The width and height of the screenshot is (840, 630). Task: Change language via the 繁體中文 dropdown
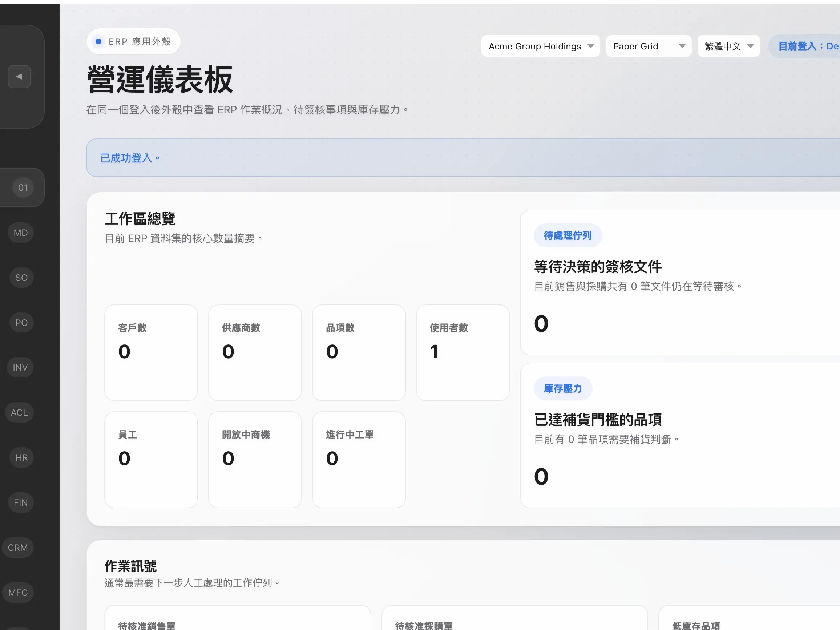coord(728,46)
